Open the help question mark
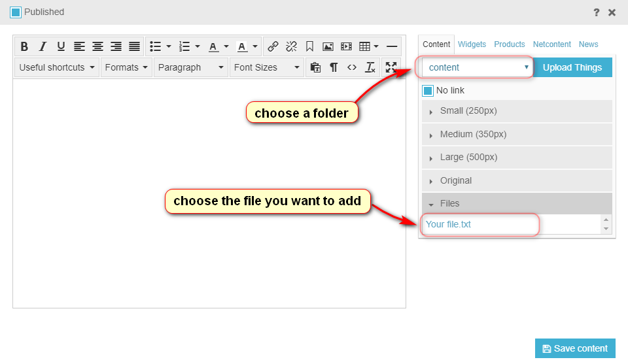This screenshot has width=628, height=364. 597,12
